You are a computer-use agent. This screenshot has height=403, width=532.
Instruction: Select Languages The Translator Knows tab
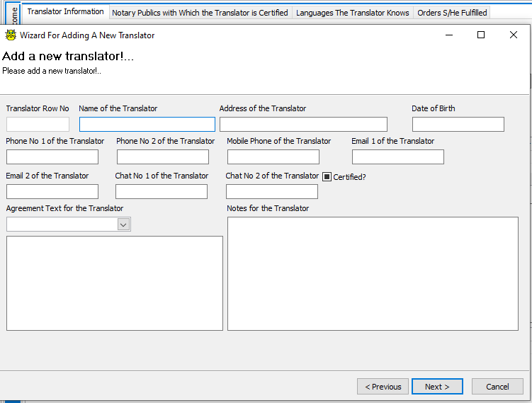353,13
